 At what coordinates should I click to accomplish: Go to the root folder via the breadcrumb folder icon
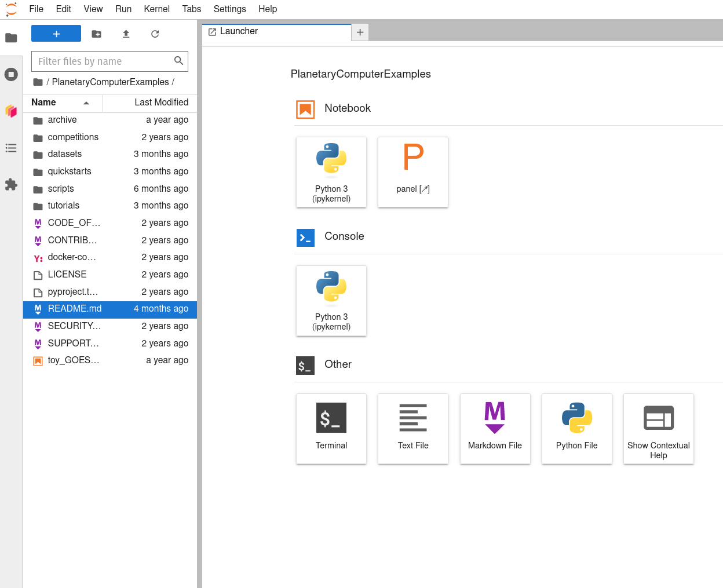pos(38,82)
